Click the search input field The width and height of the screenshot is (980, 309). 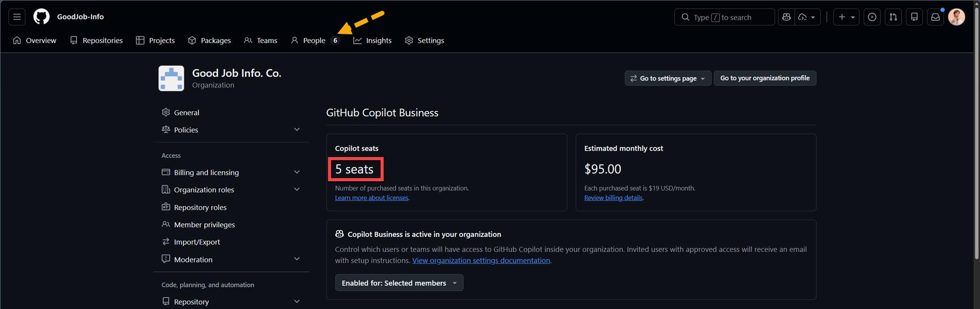coord(724,17)
